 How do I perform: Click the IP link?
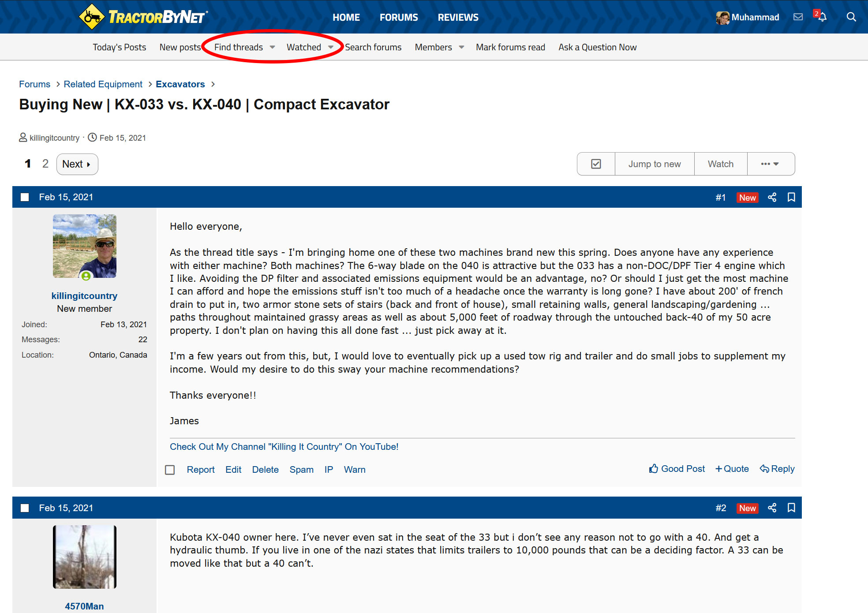tap(329, 470)
